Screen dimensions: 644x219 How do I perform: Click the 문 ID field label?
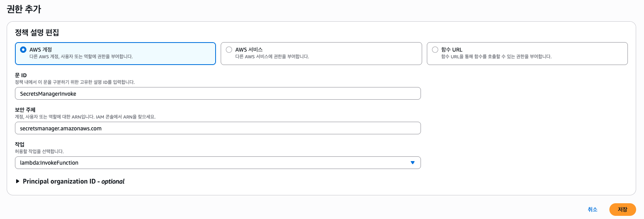[21, 75]
